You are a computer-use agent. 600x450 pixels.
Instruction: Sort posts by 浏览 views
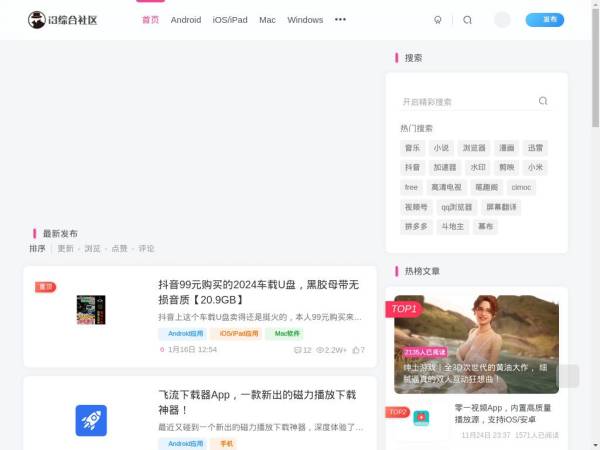92,248
